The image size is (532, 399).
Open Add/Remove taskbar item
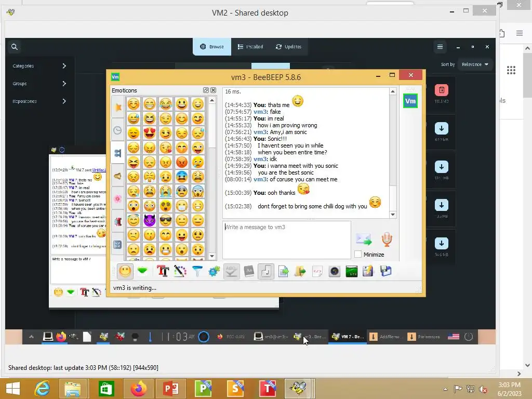385,337
